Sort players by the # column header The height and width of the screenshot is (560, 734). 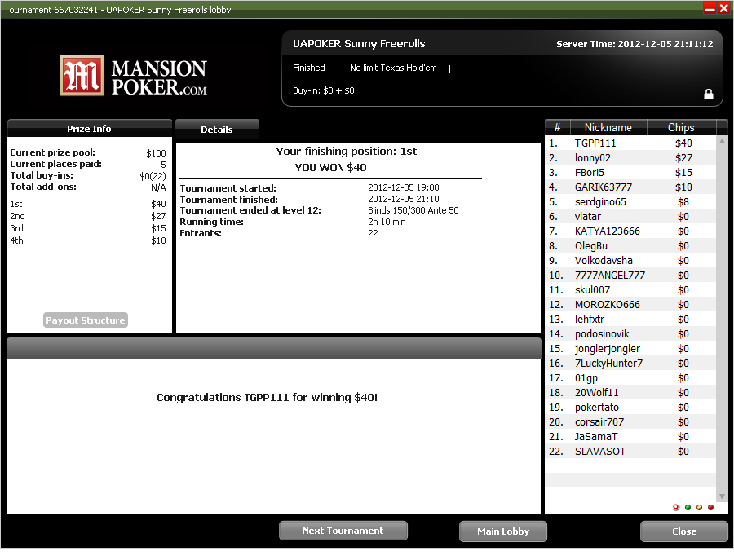tap(557, 127)
